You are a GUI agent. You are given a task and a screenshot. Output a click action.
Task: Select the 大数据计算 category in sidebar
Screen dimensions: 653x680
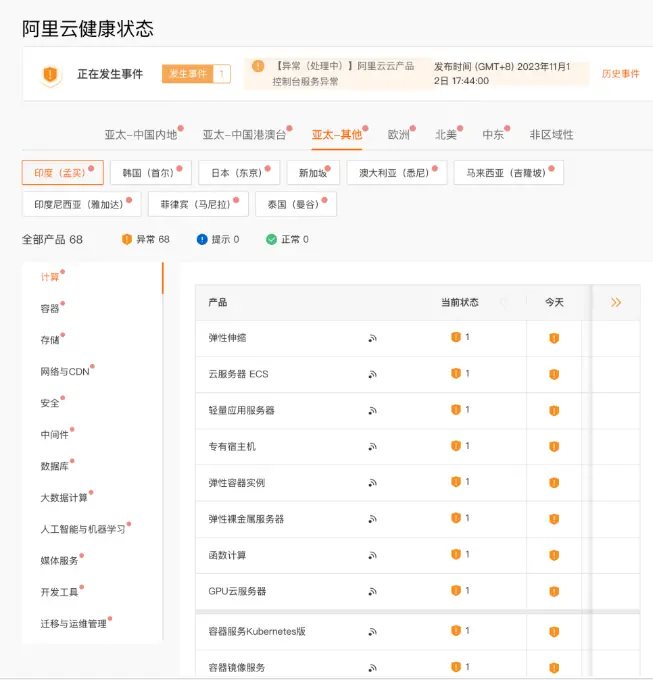64,498
